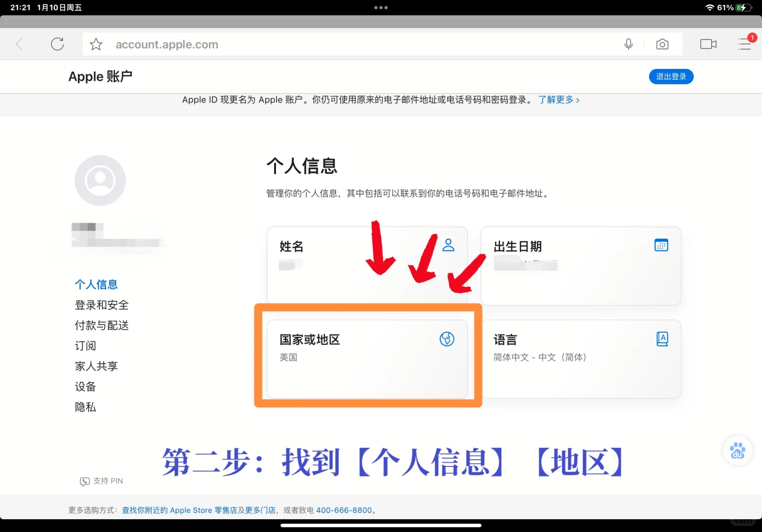The image size is (762, 532).
Task: Select the globe icon on 国家或地区 card
Action: tap(447, 339)
